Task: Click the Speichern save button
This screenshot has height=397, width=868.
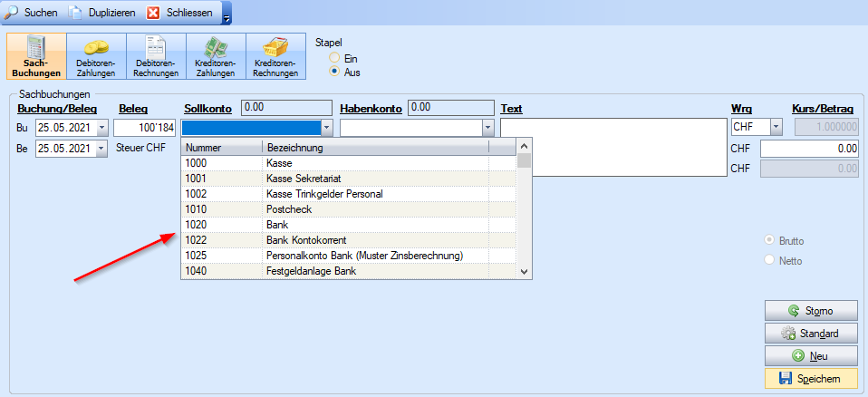Action: point(810,379)
